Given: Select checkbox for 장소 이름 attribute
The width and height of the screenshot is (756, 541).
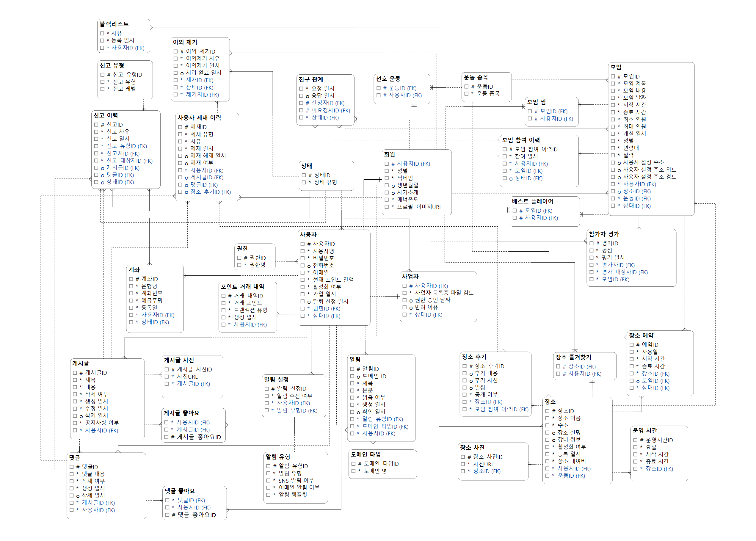Looking at the screenshot, I should (x=547, y=418).
